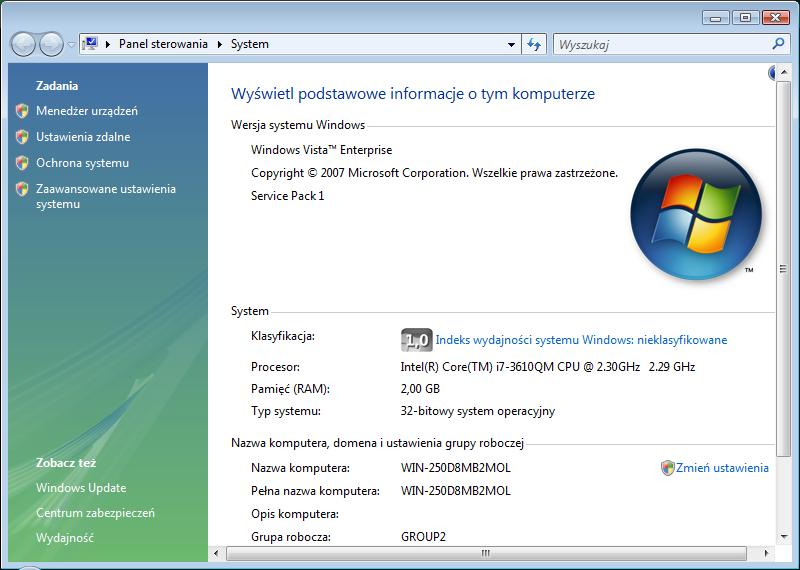Open Menedżer urządzeń
Image resolution: width=800 pixels, height=570 pixels.
coord(87,111)
